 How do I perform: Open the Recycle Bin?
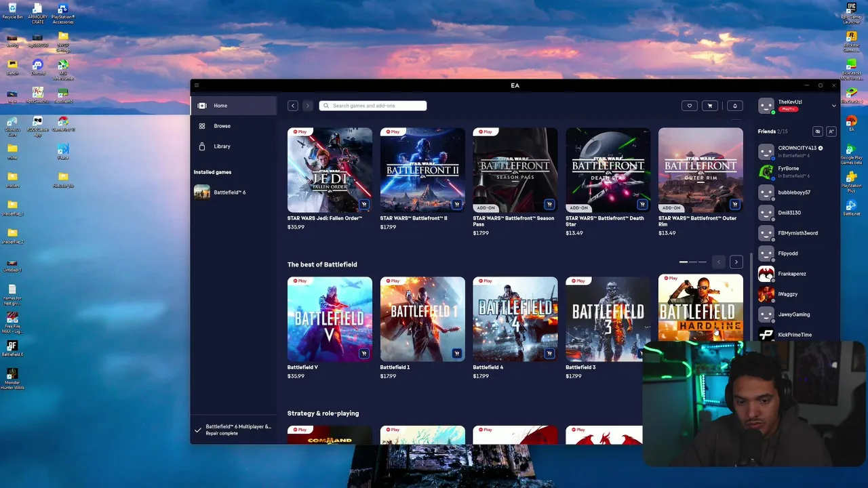(12, 11)
